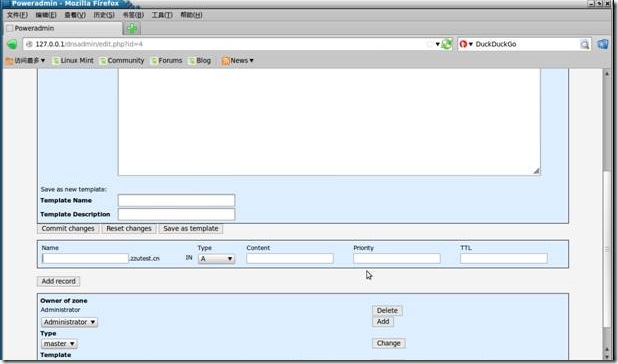Open the Edit menu
The image size is (618, 364).
point(46,15)
